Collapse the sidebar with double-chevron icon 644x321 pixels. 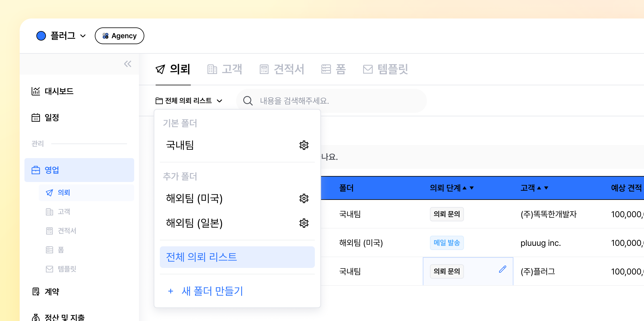coord(128,64)
